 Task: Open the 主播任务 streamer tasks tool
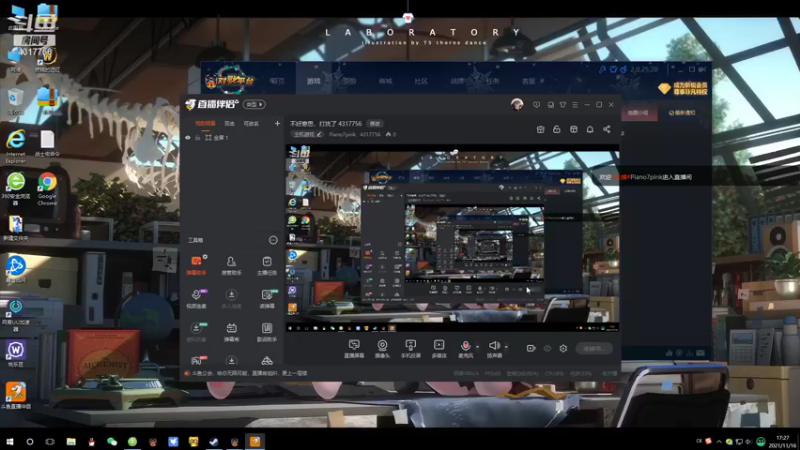(266, 265)
